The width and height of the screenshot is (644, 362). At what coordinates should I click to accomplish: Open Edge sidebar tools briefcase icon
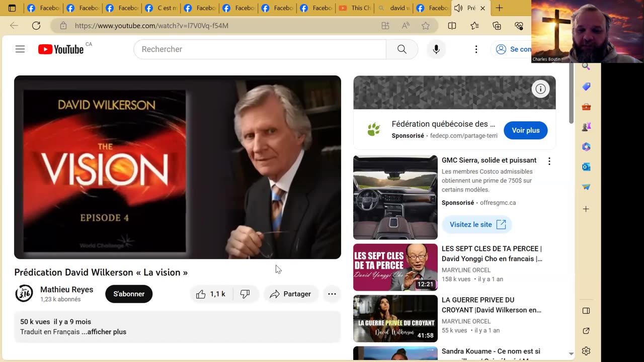586,107
